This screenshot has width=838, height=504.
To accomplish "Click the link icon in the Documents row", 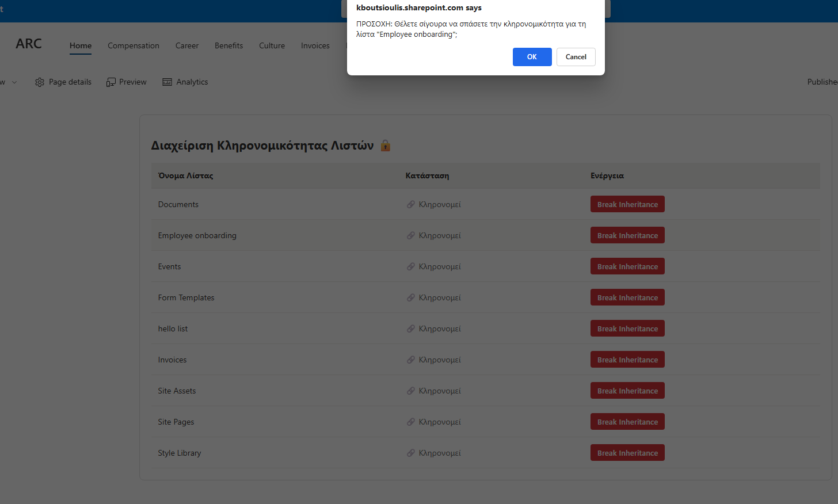I will pos(411,204).
